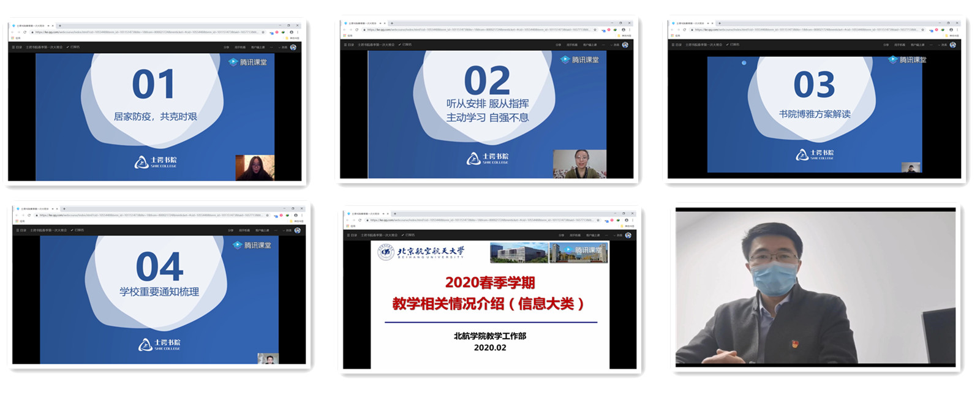Click bookmark star in the 03 slide browser
The width and height of the screenshot is (980, 398).
pos(923,29)
